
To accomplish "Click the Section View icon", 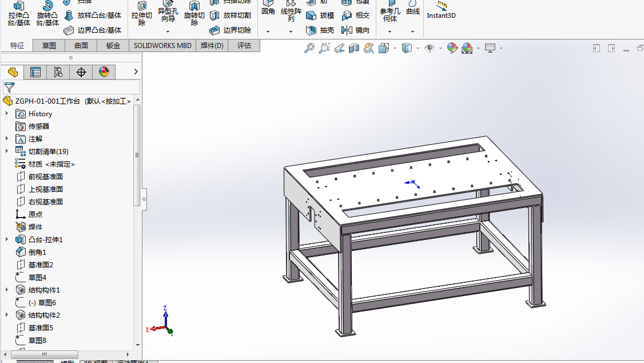I will click(x=353, y=48).
